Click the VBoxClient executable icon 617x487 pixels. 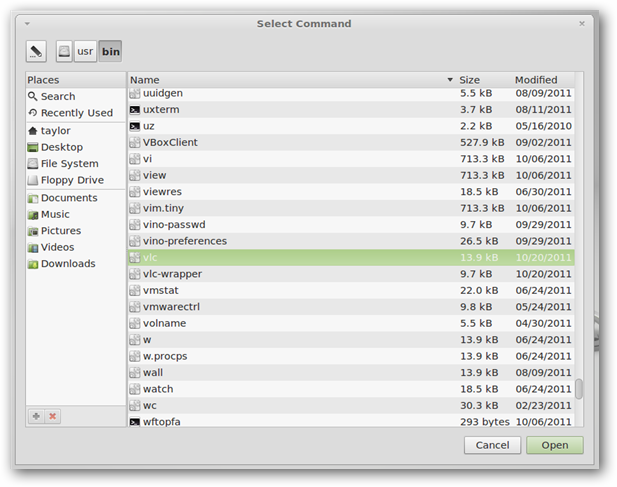coord(135,142)
